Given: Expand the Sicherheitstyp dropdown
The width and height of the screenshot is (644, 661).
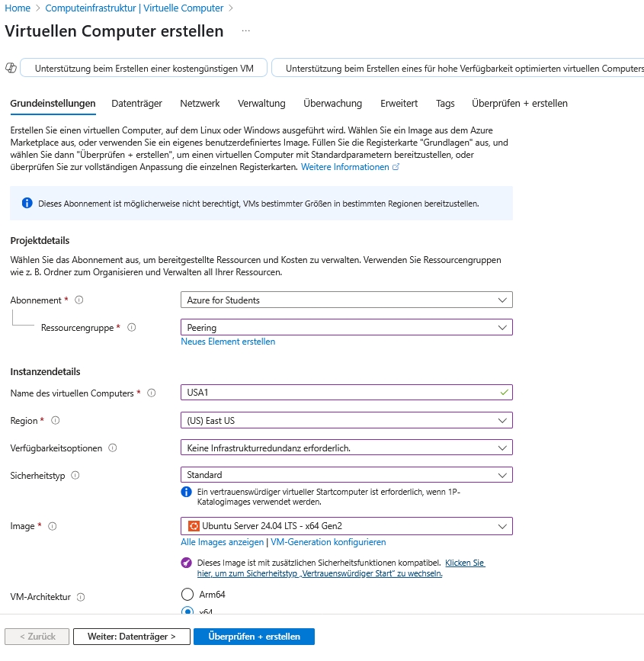Looking at the screenshot, I should [x=347, y=475].
